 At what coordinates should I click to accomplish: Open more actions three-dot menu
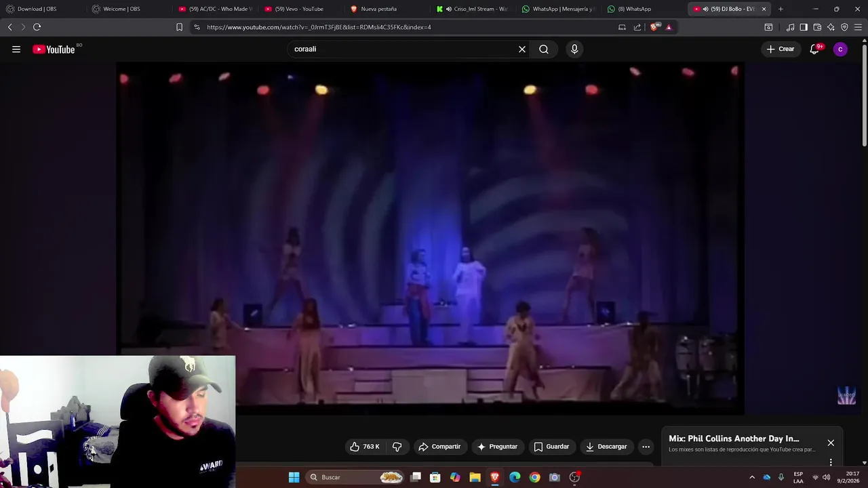[x=646, y=447]
